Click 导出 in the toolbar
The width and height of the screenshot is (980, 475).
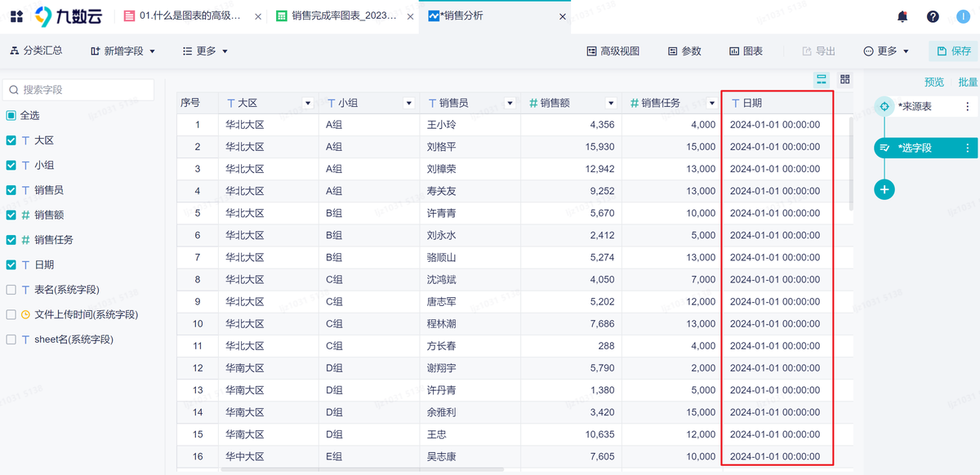coord(819,51)
